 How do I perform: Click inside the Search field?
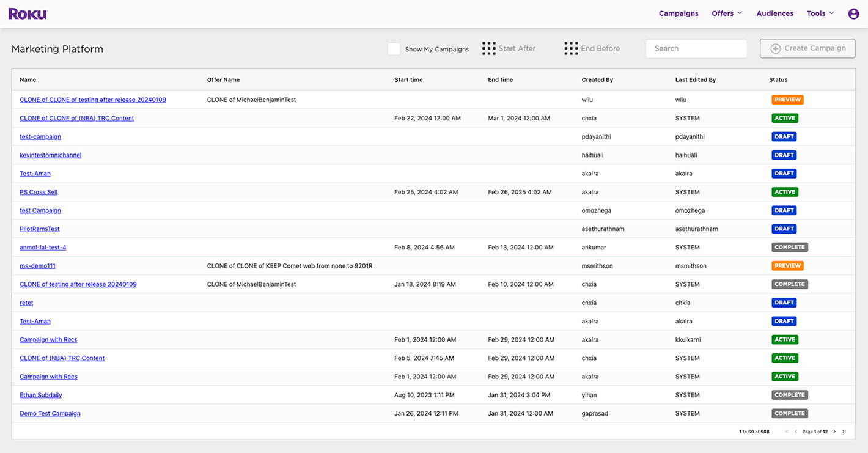tap(696, 48)
